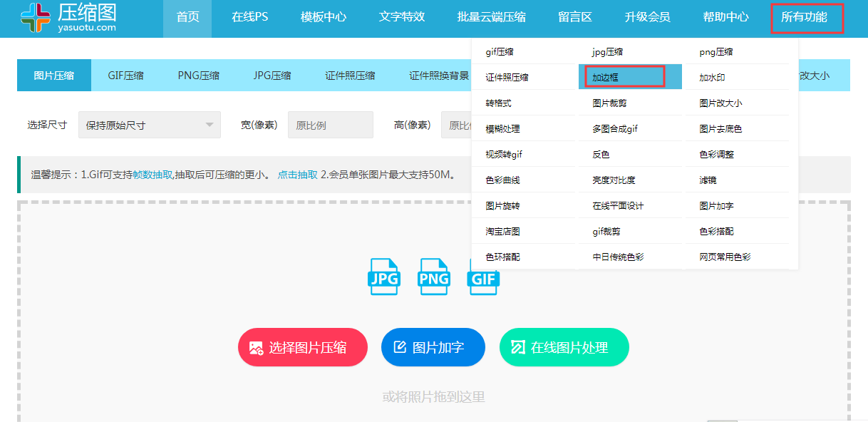This screenshot has width=868, height=422.
Task: Open 留言区 navigation item
Action: (575, 18)
